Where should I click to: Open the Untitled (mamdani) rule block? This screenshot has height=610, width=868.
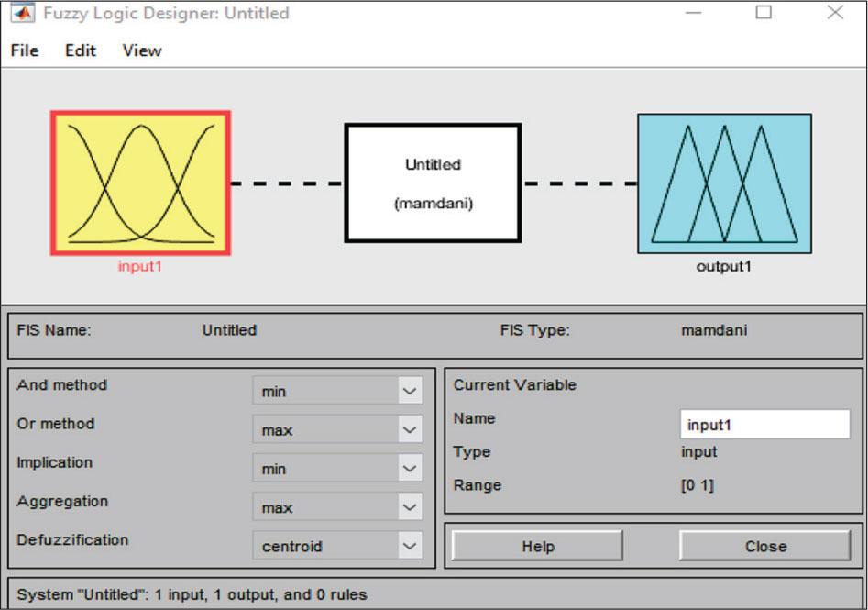tap(433, 183)
